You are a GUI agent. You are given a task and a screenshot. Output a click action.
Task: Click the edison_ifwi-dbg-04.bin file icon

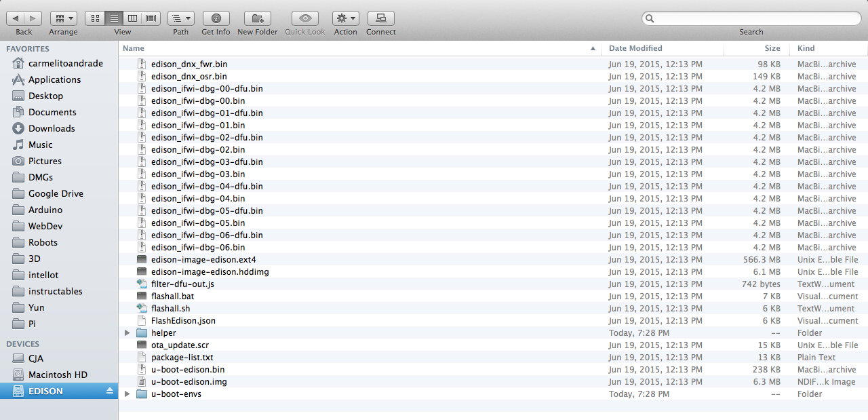point(142,198)
